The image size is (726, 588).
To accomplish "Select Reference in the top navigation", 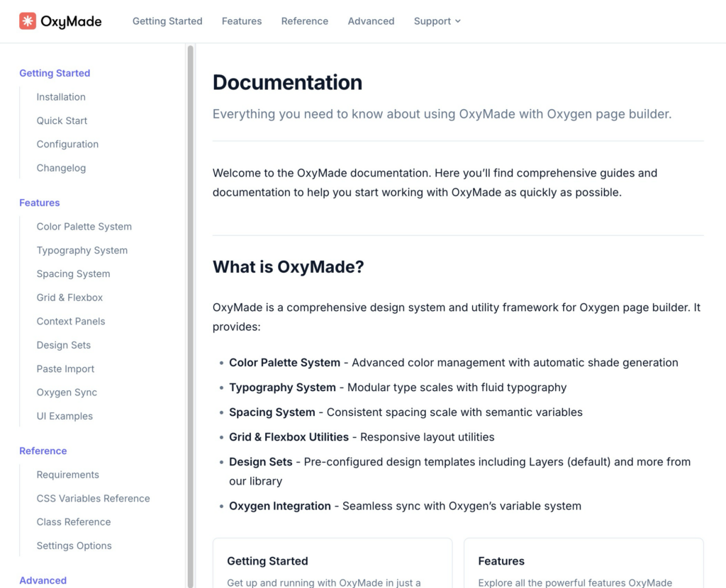I will [305, 21].
